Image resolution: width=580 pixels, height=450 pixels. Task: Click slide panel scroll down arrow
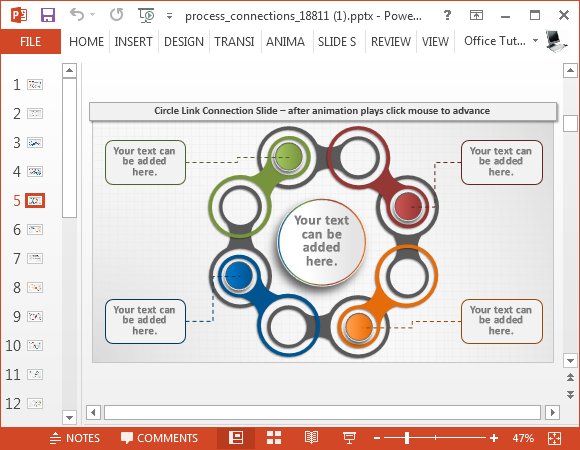click(70, 417)
